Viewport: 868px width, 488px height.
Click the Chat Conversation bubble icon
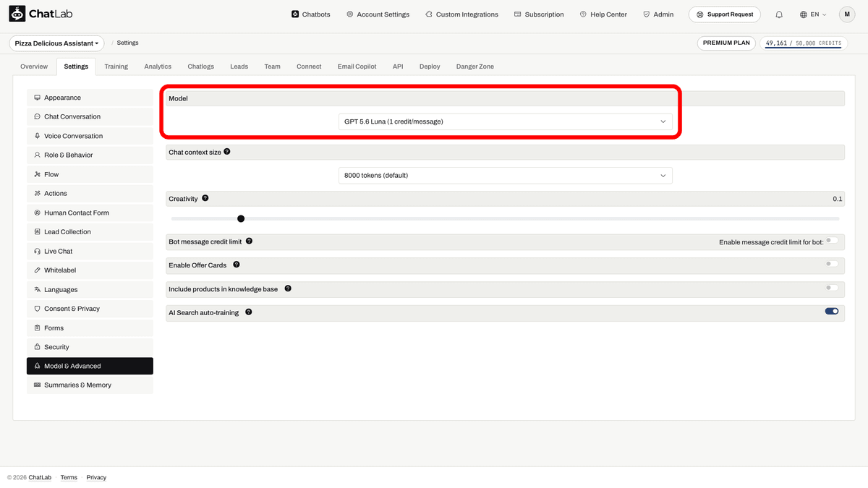pyautogui.click(x=37, y=116)
